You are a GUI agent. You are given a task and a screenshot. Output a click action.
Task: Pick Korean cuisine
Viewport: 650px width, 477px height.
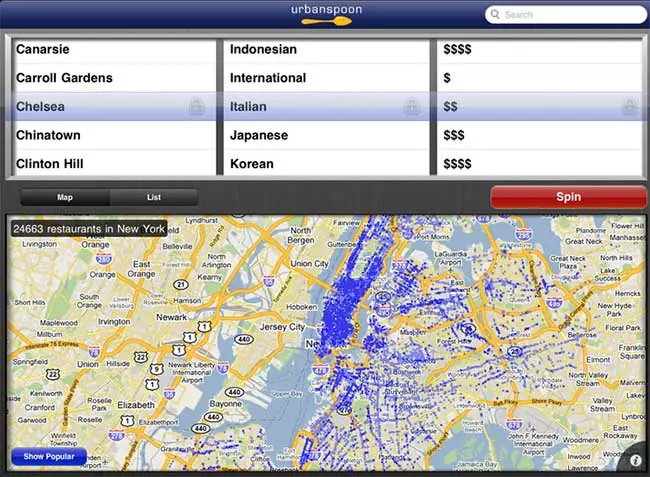click(x=326, y=163)
